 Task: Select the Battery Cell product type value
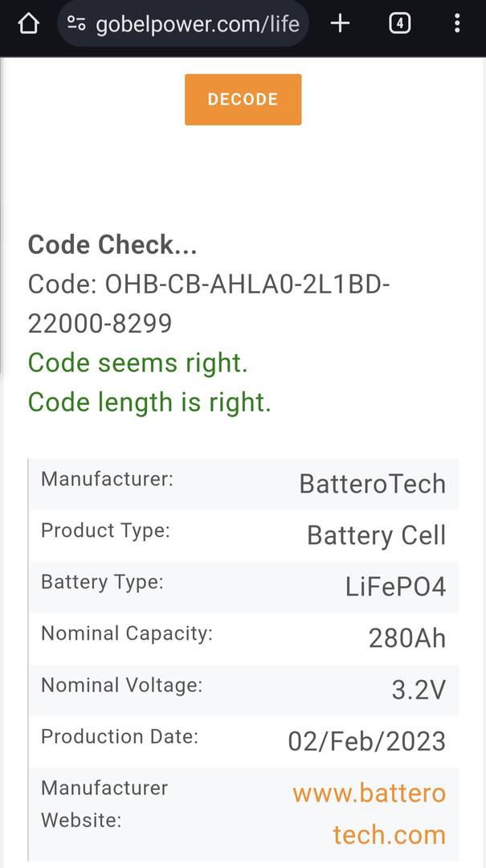click(x=377, y=535)
